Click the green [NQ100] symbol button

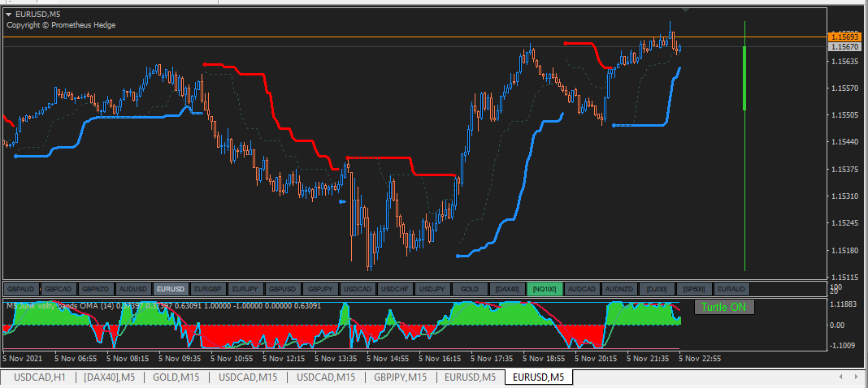545,289
